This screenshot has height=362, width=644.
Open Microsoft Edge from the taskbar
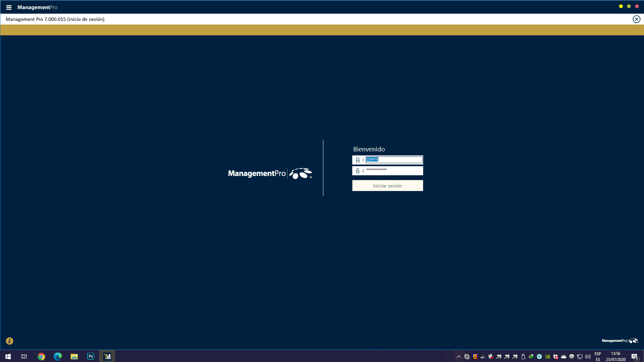click(x=58, y=357)
